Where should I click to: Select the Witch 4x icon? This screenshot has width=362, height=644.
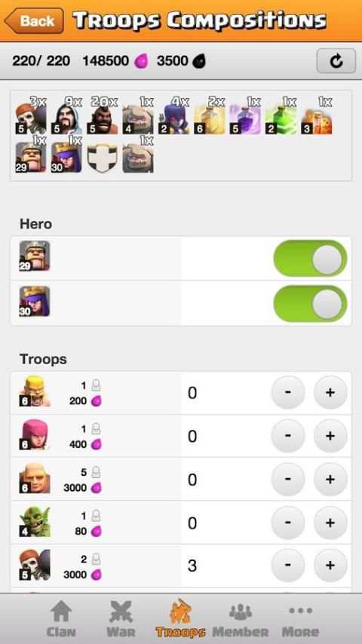173,118
